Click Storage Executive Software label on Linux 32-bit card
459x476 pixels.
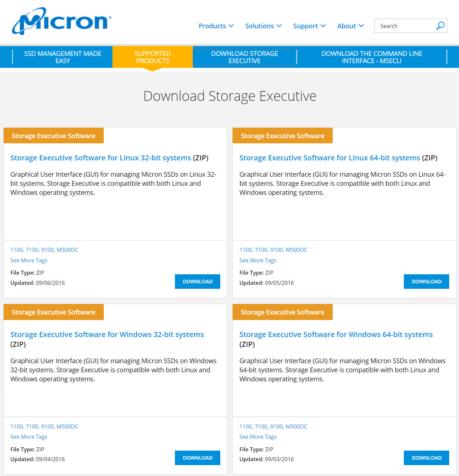click(x=54, y=136)
